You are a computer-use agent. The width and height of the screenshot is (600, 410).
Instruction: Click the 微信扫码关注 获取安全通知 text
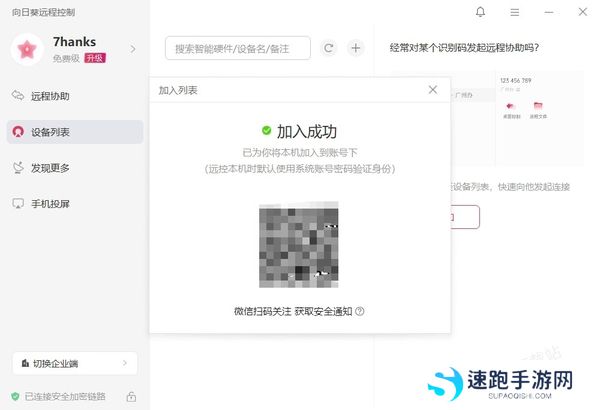point(293,311)
